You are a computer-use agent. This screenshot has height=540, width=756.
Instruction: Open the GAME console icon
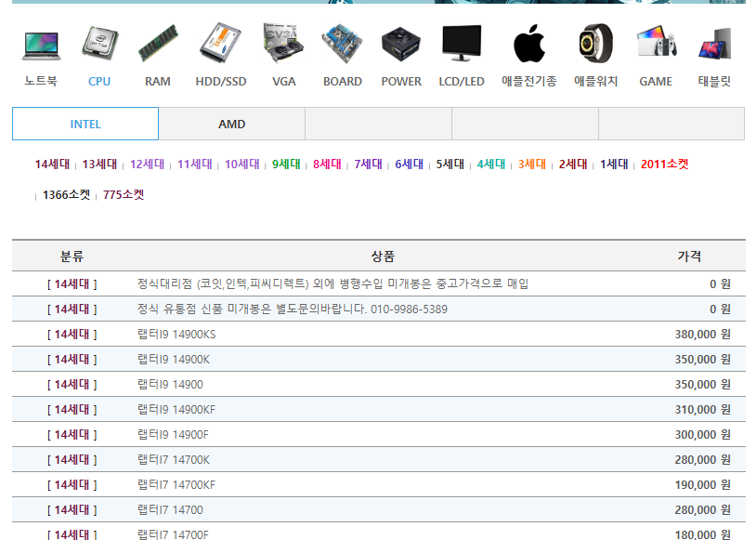point(656,42)
